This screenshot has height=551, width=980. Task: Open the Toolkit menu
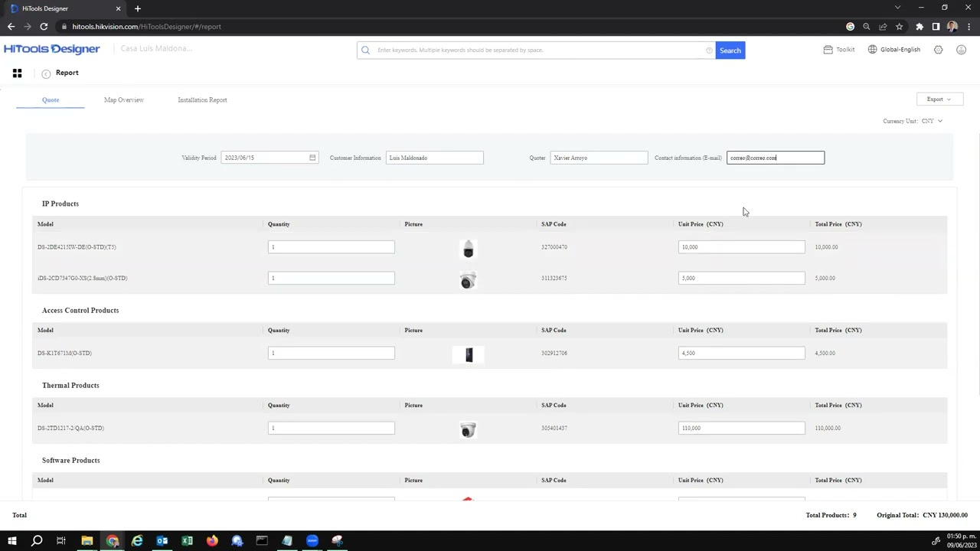(x=839, y=50)
